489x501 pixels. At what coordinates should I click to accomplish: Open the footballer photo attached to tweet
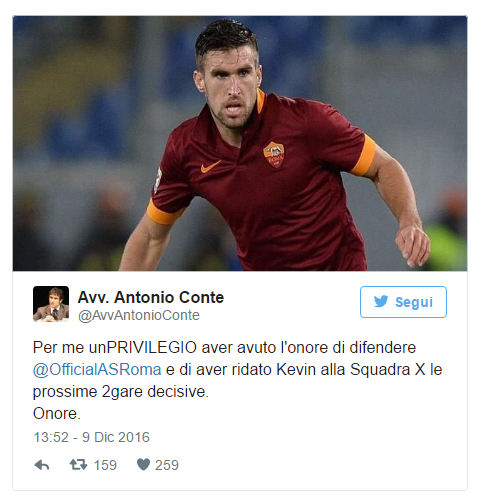[x=240, y=143]
